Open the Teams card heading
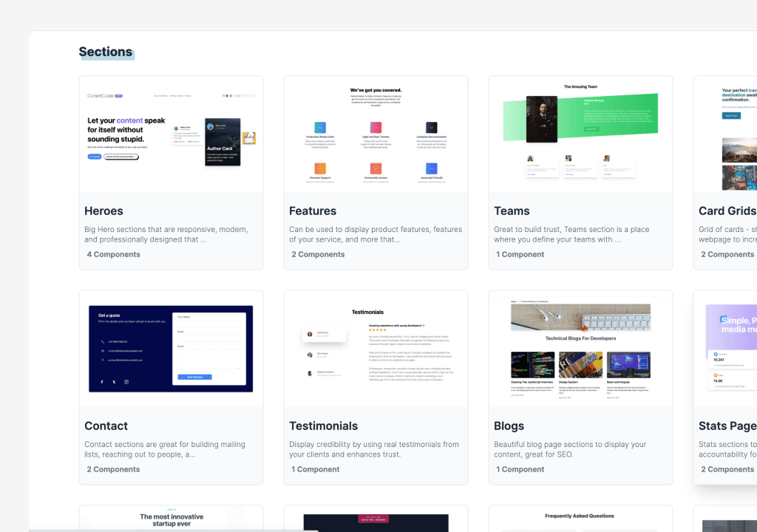 tap(512, 211)
